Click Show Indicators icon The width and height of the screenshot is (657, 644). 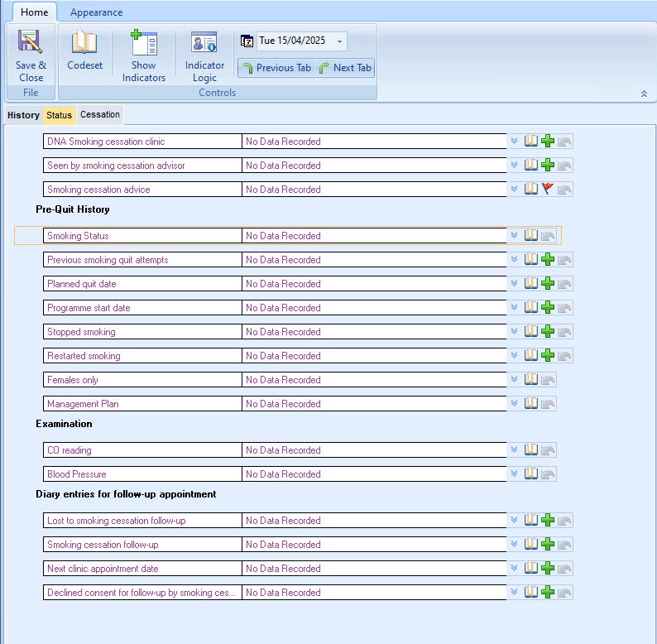(x=144, y=42)
